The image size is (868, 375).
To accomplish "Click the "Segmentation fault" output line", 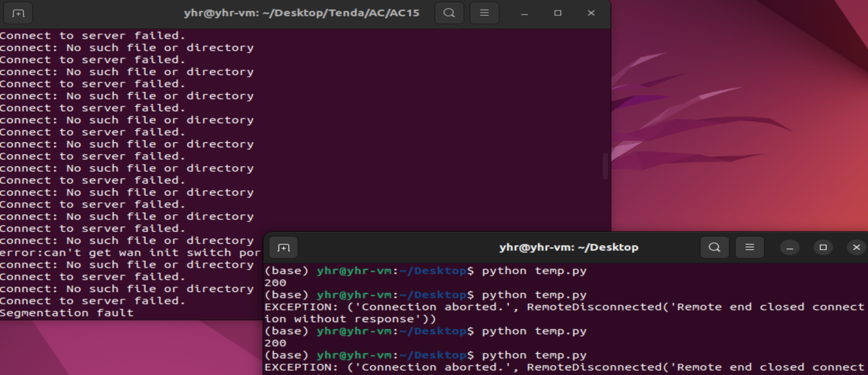I will coord(67,313).
